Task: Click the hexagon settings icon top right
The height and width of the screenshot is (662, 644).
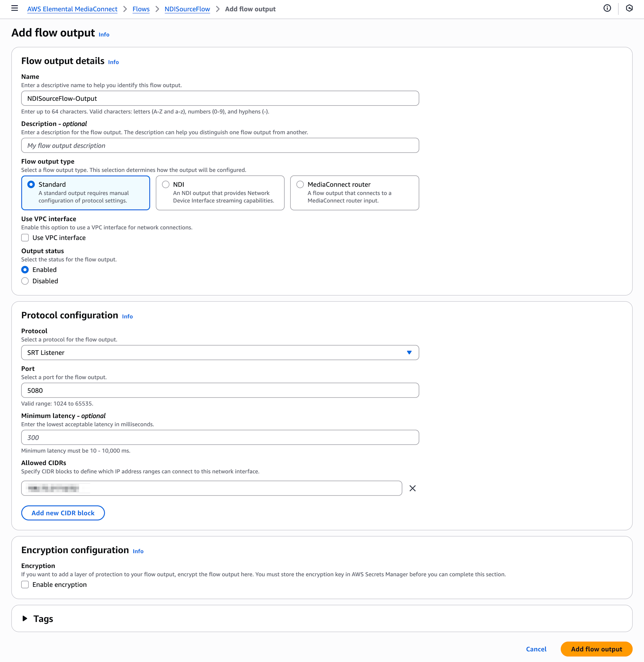Action: click(x=629, y=9)
